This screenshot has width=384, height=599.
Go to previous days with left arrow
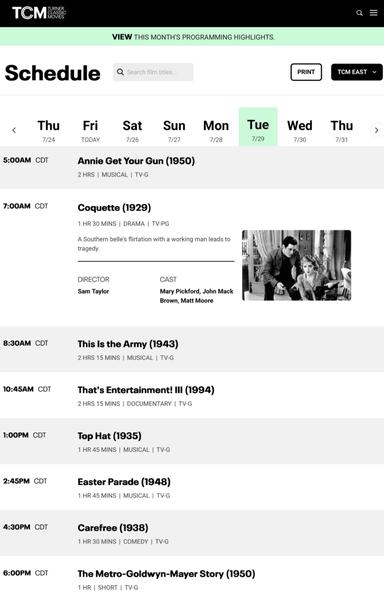click(x=14, y=130)
